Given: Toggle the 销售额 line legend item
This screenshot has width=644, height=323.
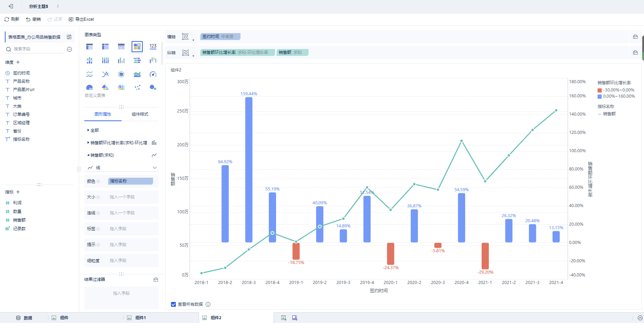Looking at the screenshot, I should [x=607, y=114].
